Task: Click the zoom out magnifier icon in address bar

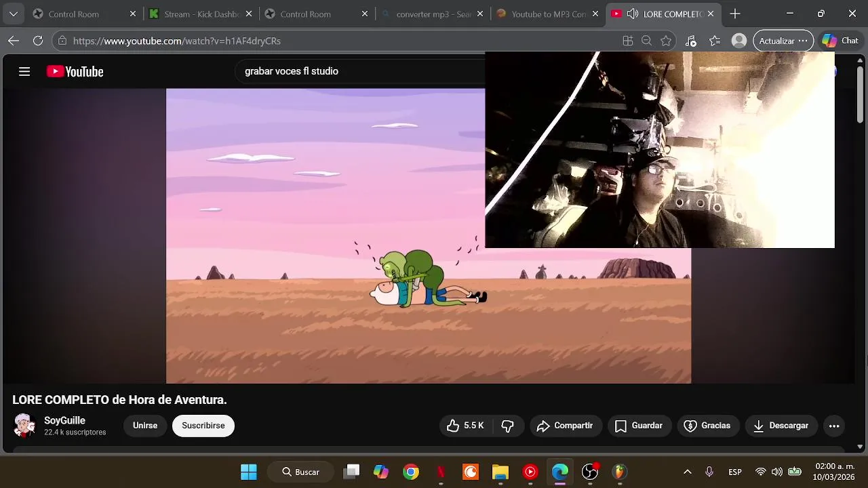Action: 647,41
